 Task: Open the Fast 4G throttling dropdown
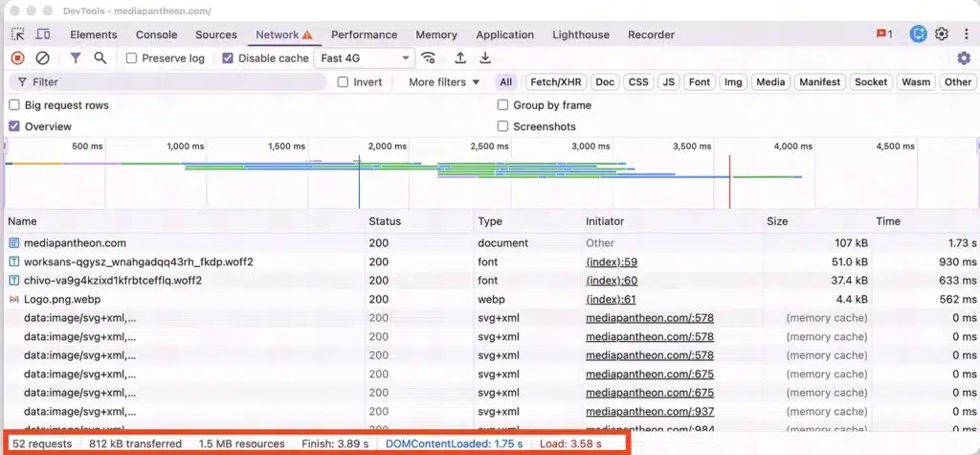pyautogui.click(x=365, y=58)
